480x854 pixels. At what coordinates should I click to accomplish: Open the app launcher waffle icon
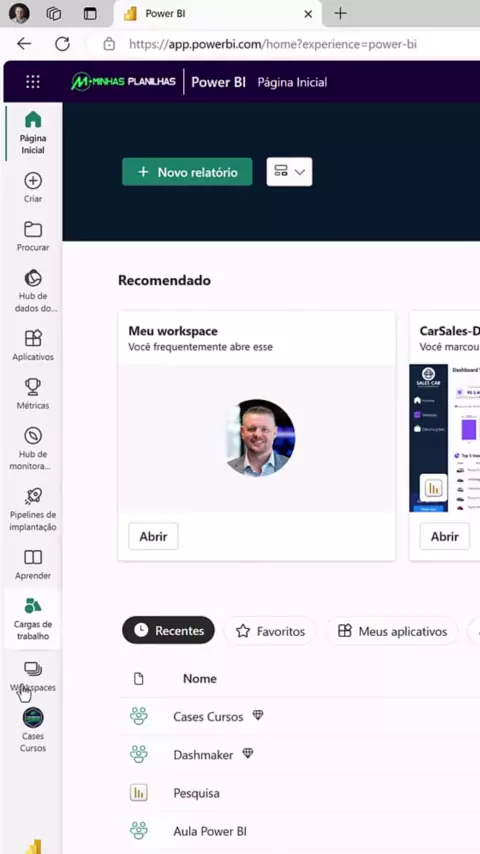point(33,82)
